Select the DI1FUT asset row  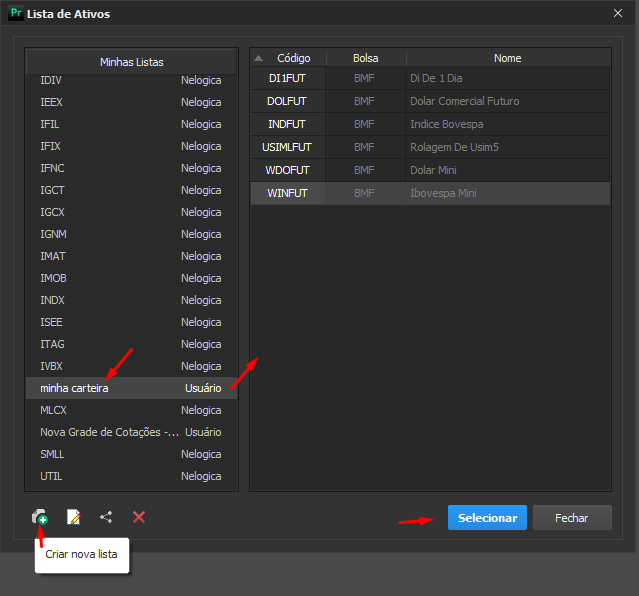[430, 78]
